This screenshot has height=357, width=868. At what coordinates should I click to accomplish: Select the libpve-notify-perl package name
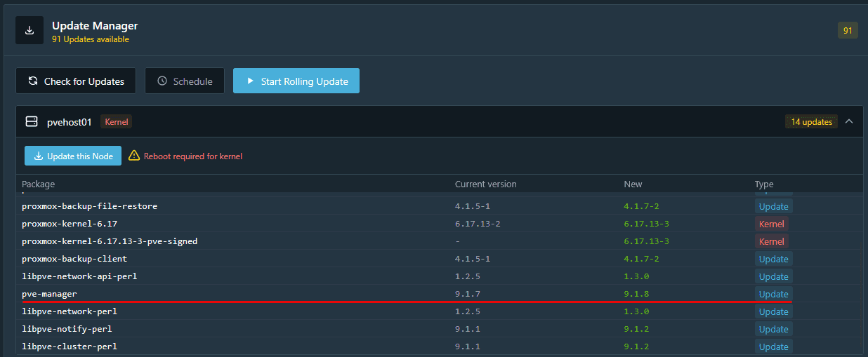(x=67, y=329)
